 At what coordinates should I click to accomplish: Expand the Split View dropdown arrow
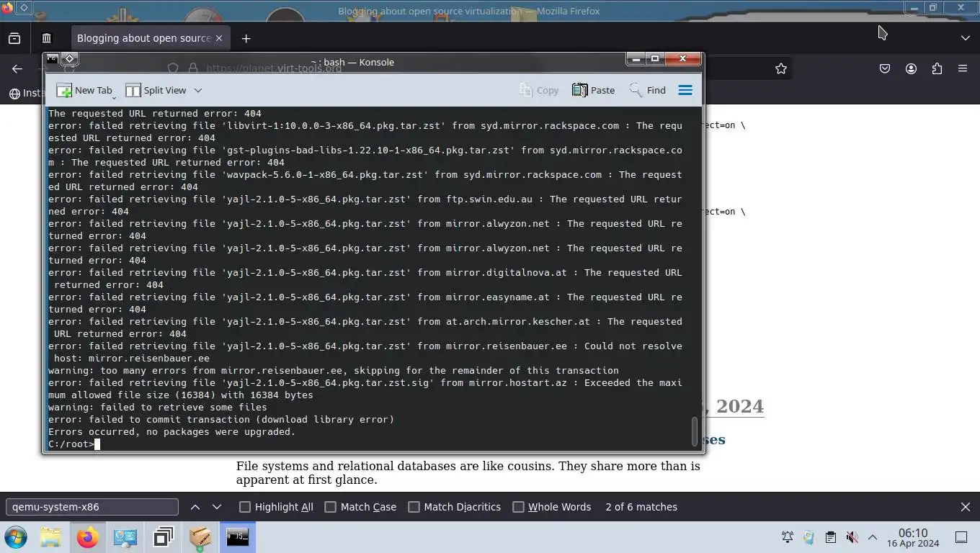click(x=198, y=90)
